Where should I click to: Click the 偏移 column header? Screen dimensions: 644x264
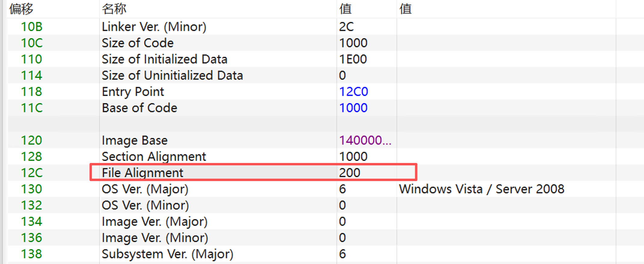pos(21,9)
